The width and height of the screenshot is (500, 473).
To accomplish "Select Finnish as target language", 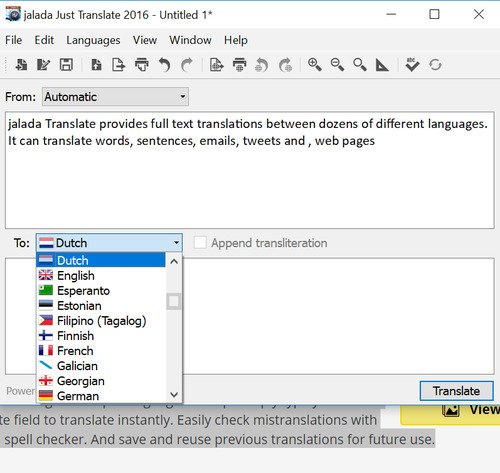I will point(101,336).
